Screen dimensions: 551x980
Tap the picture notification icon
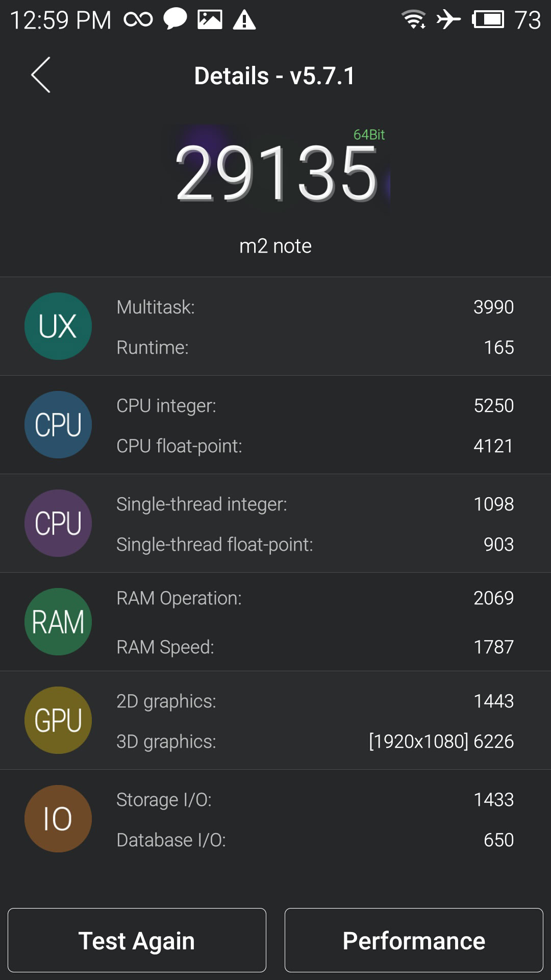210,20
